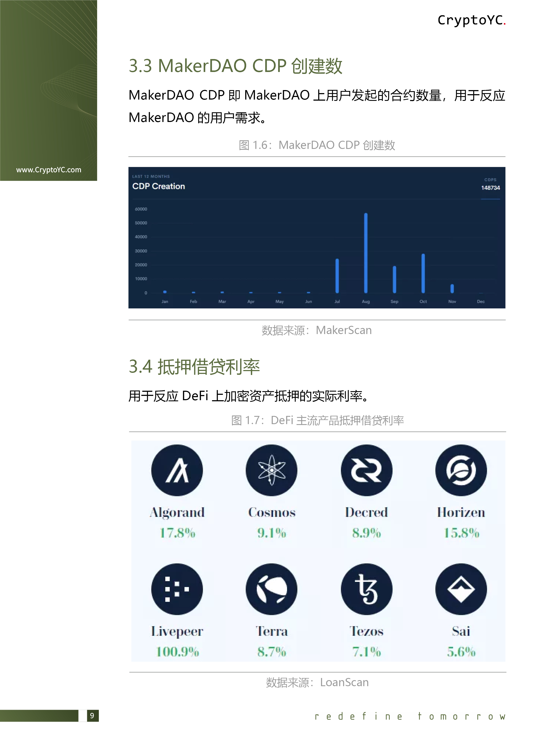The width and height of the screenshot is (534, 756).
Task: Click the '3.4 抵押借贷利率' heading
Action: (194, 367)
